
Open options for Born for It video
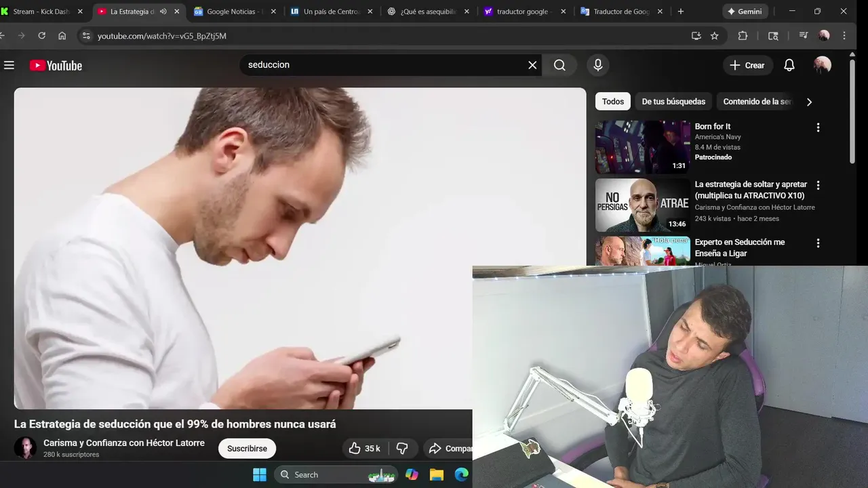tap(818, 127)
